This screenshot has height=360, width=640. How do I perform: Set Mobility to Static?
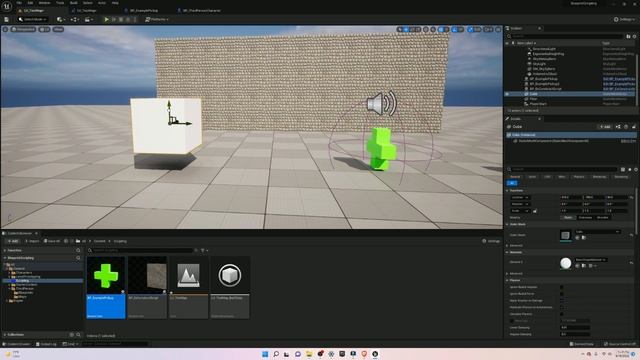coord(568,218)
